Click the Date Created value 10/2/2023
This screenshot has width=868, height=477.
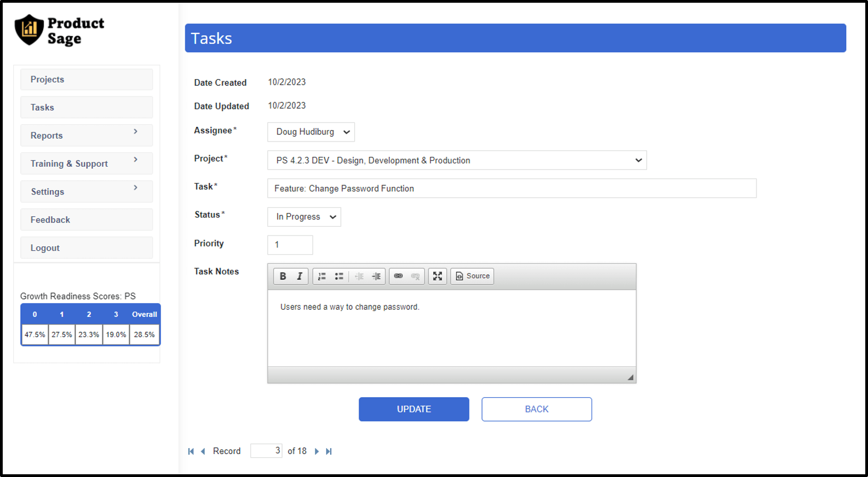287,82
